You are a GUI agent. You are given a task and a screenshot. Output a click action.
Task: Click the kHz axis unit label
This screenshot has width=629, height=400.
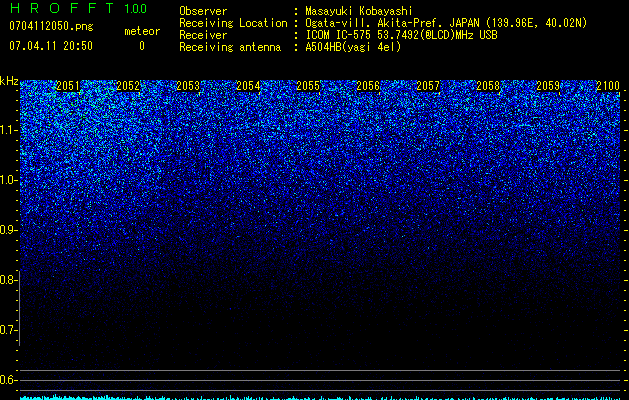9,81
